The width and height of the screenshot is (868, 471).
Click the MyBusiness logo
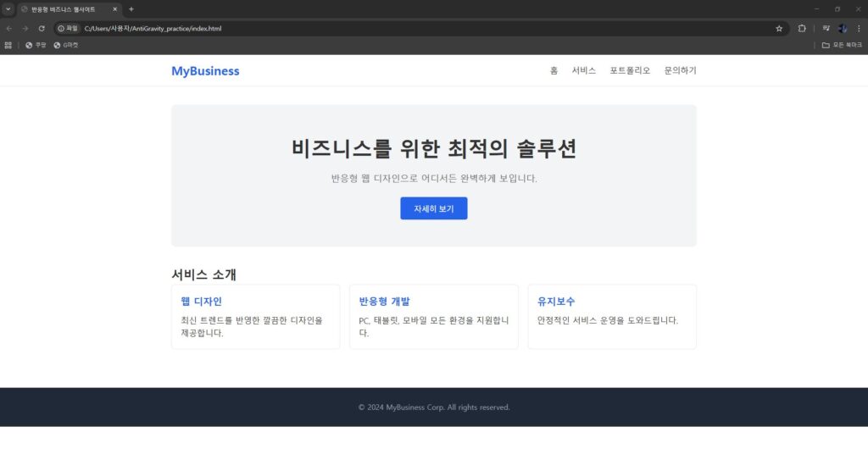[x=205, y=71]
